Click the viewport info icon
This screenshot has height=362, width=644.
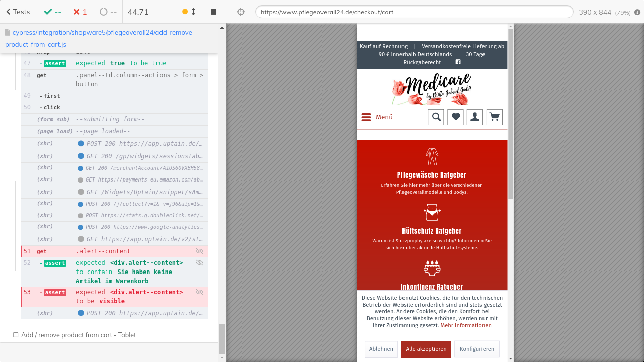point(637,12)
